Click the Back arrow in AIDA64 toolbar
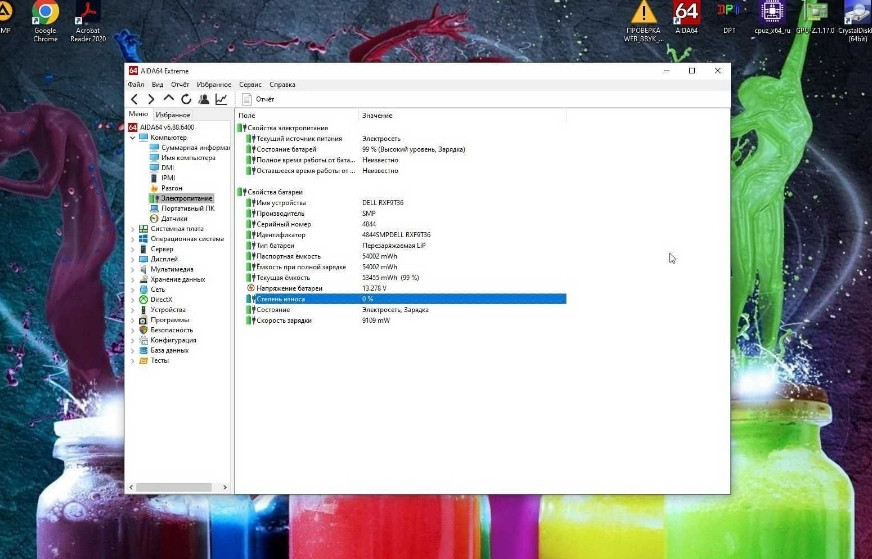 134,99
